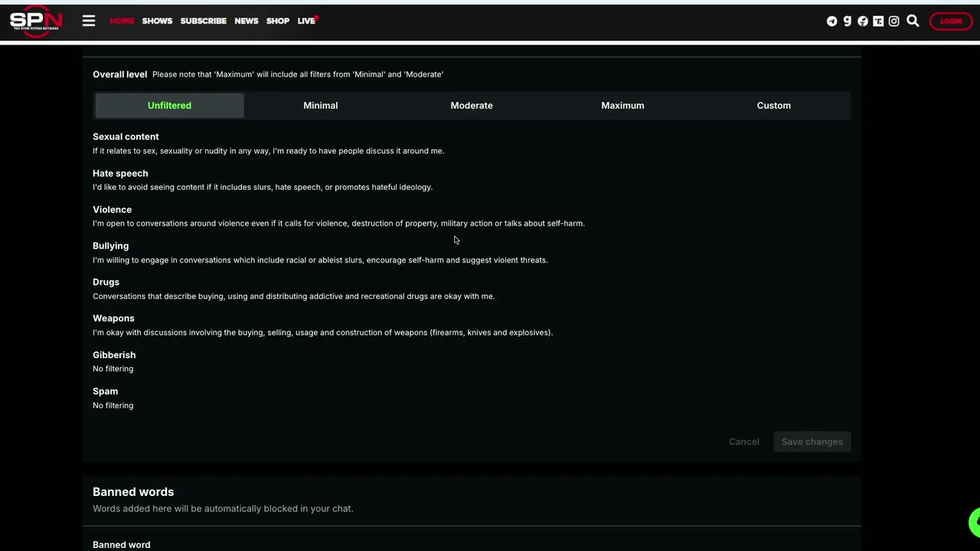Click the Sexual content description sentence

(x=268, y=151)
